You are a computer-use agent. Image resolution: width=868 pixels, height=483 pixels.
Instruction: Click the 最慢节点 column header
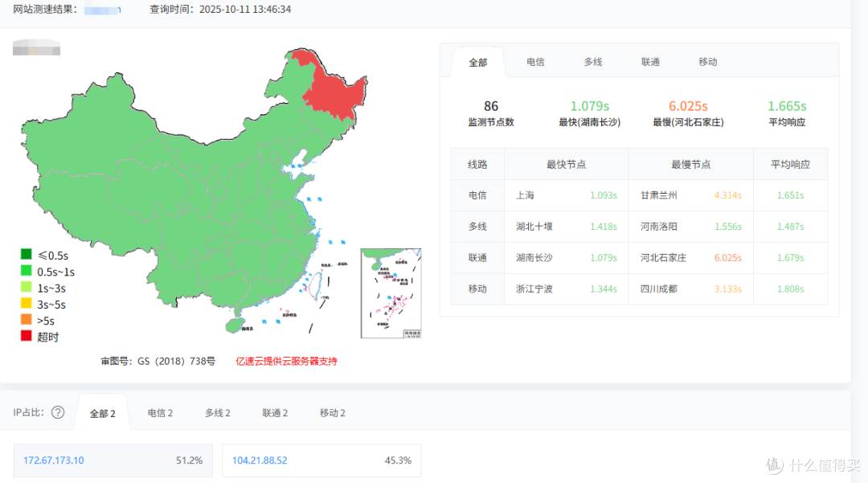pyautogui.click(x=691, y=164)
